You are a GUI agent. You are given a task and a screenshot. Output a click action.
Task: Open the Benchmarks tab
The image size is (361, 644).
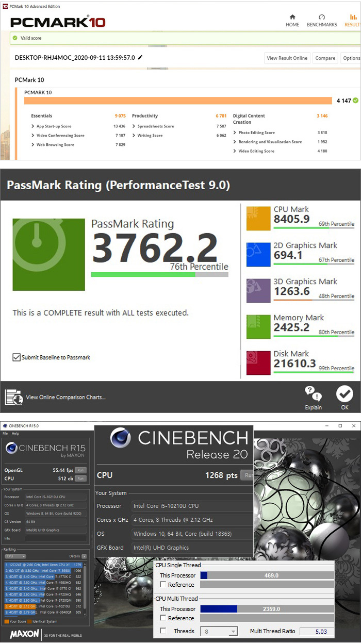click(322, 20)
